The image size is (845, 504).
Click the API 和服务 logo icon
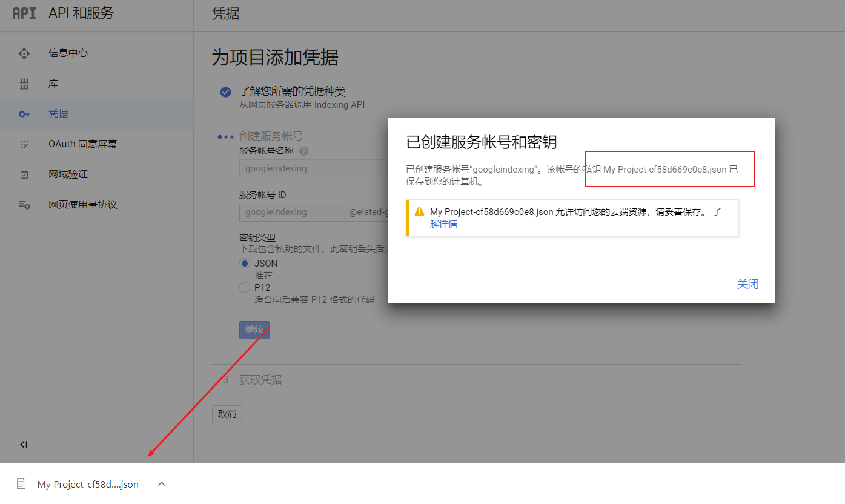(x=24, y=13)
